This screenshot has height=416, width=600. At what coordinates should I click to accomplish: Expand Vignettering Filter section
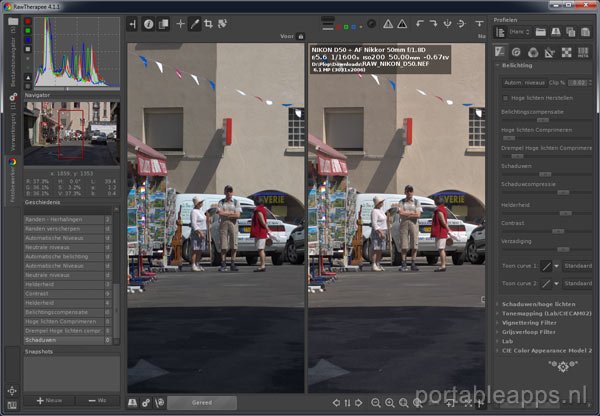[529, 323]
